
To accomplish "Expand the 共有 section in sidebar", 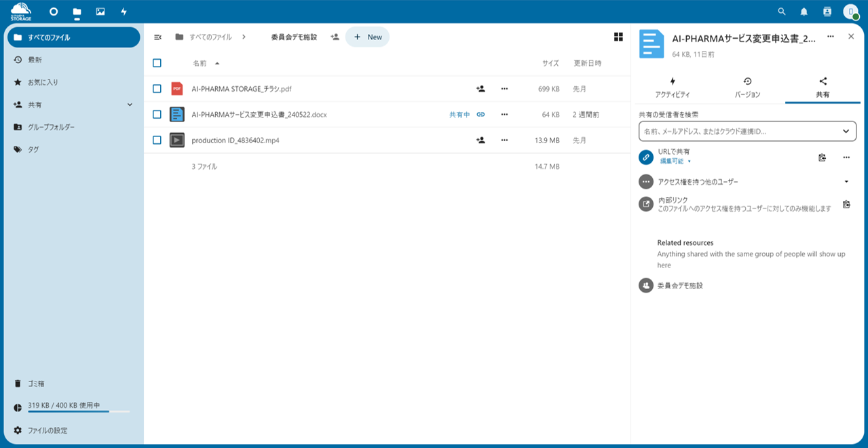I will pos(130,105).
